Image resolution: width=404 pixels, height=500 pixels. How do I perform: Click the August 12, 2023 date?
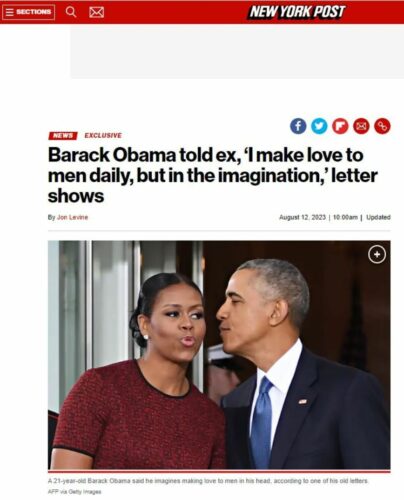(302, 217)
